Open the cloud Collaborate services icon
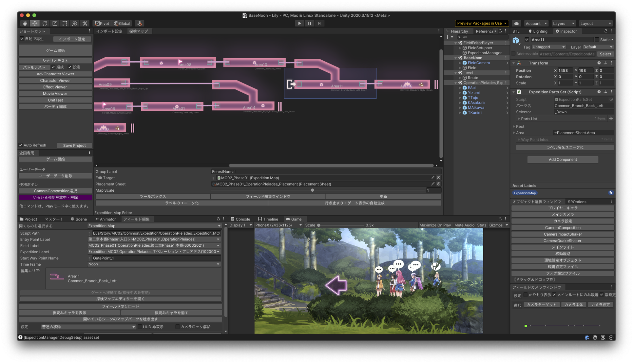Image resolution: width=633 pixels, height=364 pixels. tap(516, 23)
